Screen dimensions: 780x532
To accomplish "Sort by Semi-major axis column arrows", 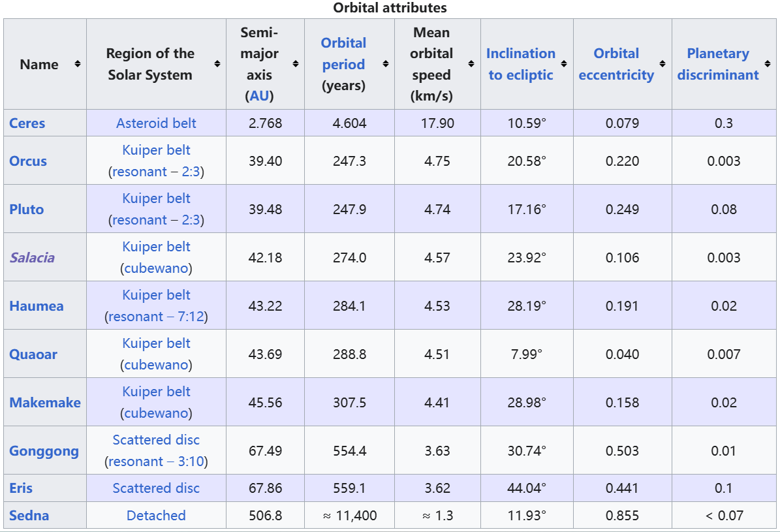I will click(x=296, y=64).
